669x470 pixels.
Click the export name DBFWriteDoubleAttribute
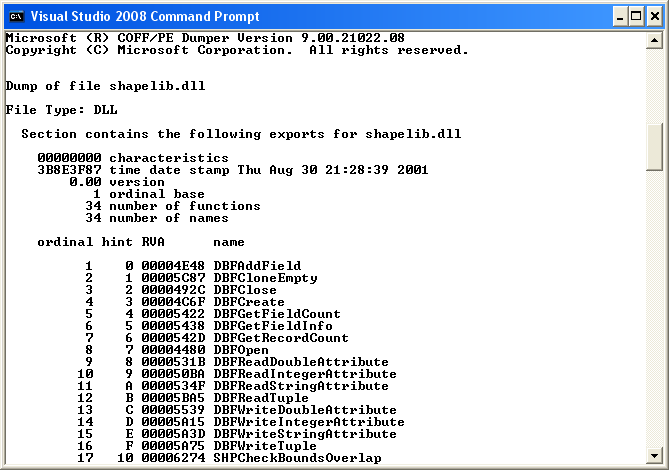click(305, 409)
